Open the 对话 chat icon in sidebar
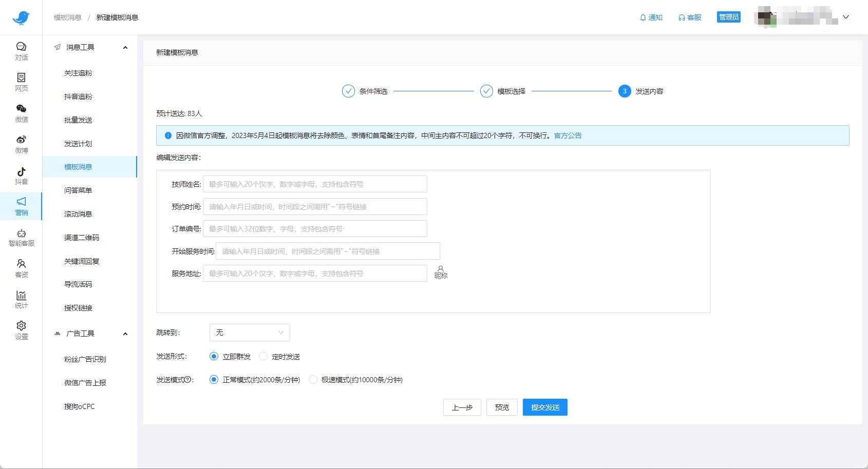The image size is (868, 469). click(x=21, y=47)
